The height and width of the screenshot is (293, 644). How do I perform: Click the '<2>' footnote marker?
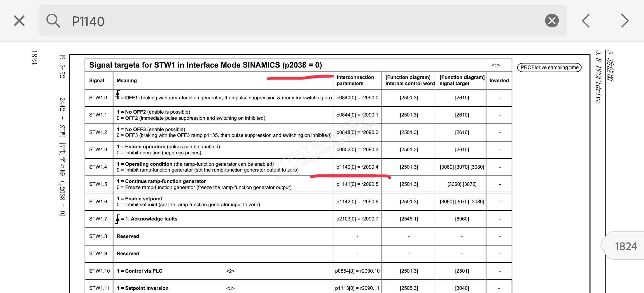click(x=230, y=271)
